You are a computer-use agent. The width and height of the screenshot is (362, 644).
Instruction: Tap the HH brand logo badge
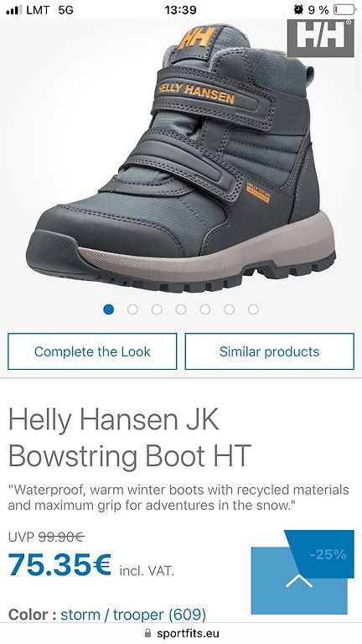[x=321, y=39]
